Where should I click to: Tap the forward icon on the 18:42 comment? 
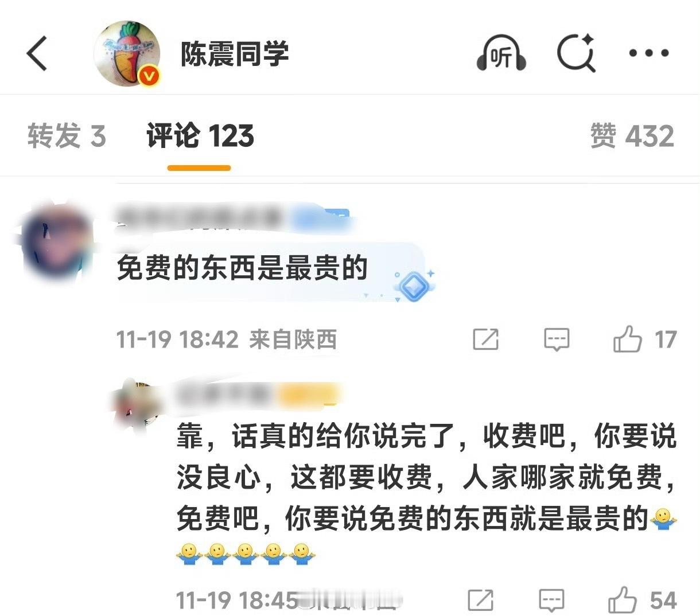(x=485, y=339)
